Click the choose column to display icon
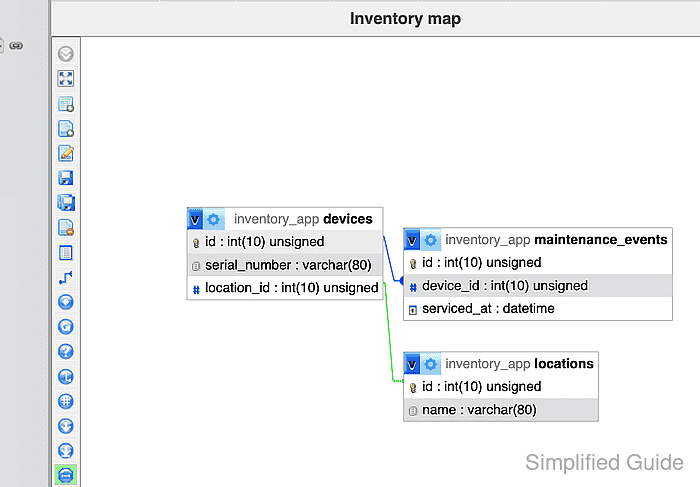Image resolution: width=700 pixels, height=487 pixels. coord(66,302)
